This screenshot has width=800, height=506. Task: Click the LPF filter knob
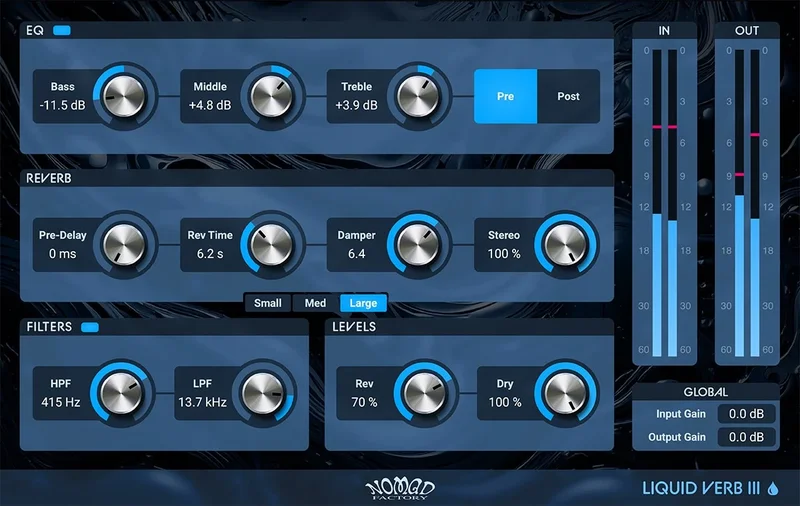tap(263, 393)
